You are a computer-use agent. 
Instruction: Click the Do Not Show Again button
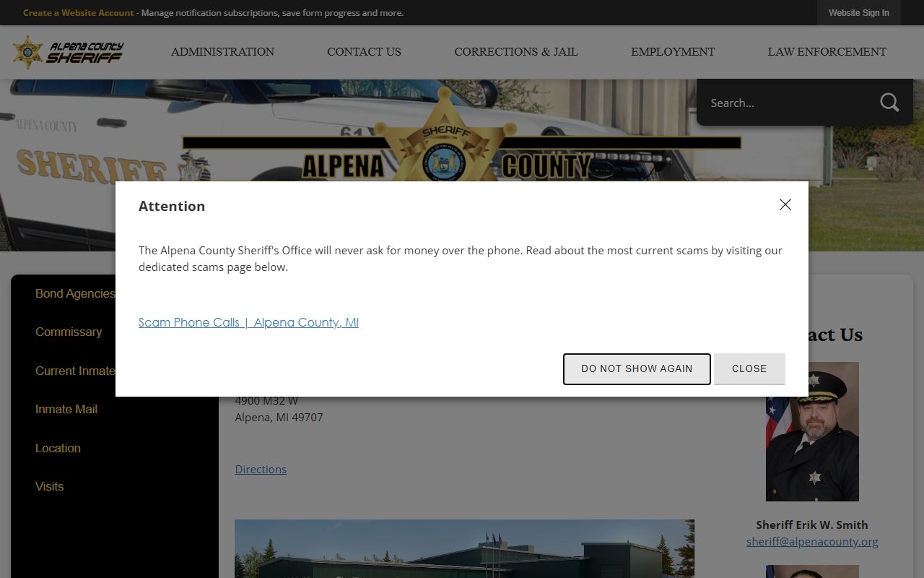tap(637, 368)
